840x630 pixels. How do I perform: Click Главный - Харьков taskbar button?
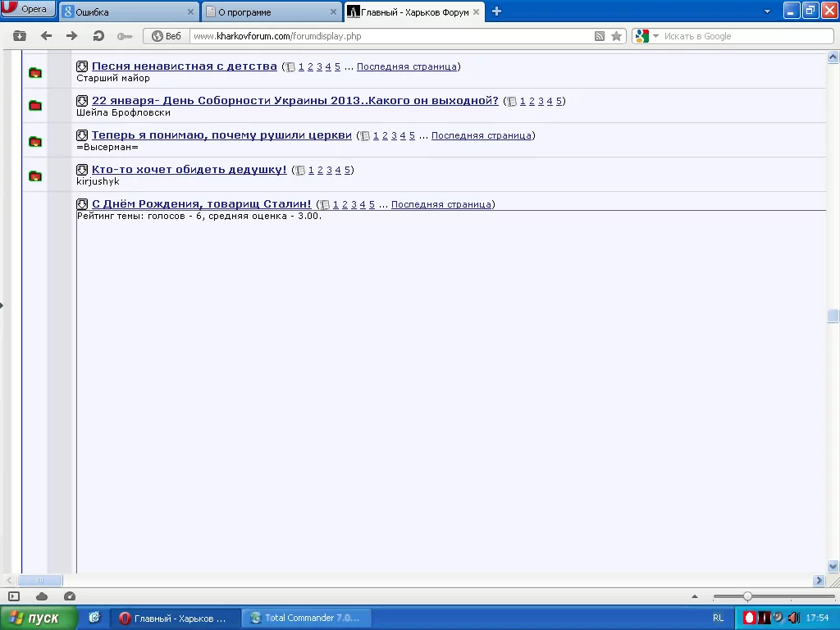[176, 619]
